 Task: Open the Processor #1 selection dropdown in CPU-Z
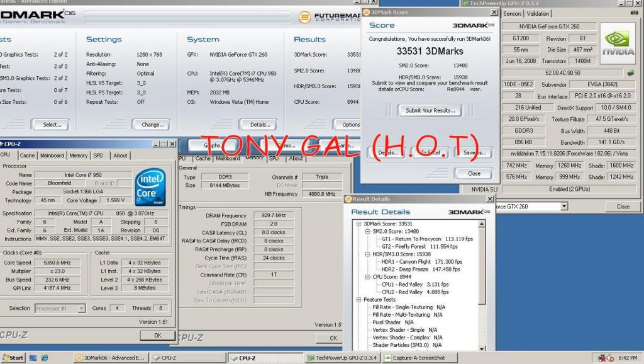[82, 308]
